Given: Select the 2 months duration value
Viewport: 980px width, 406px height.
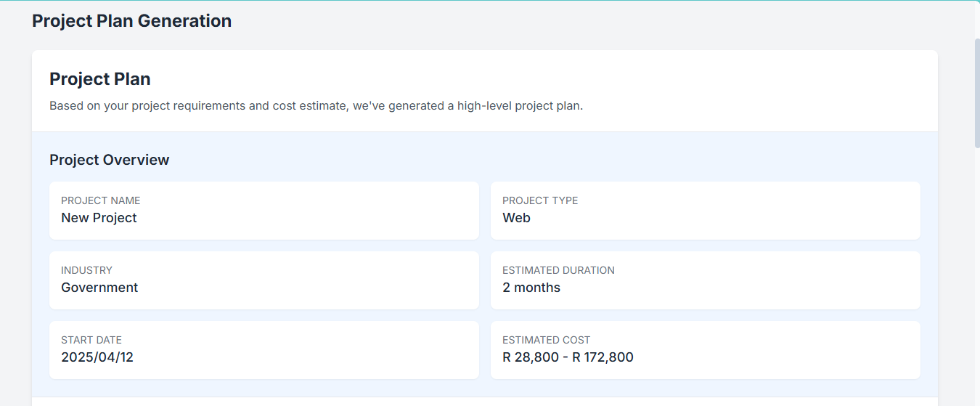Looking at the screenshot, I should click(531, 288).
